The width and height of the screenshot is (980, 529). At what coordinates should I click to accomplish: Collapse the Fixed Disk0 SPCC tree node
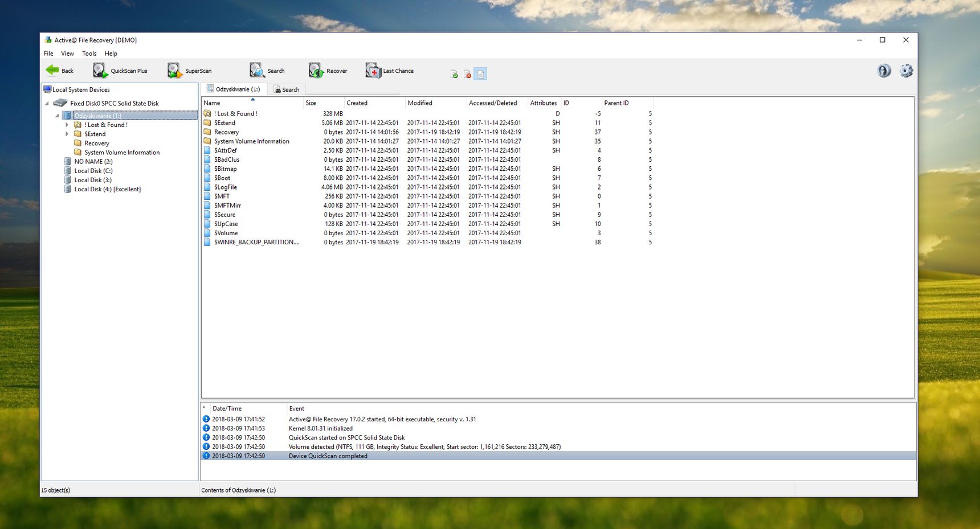pyautogui.click(x=47, y=104)
